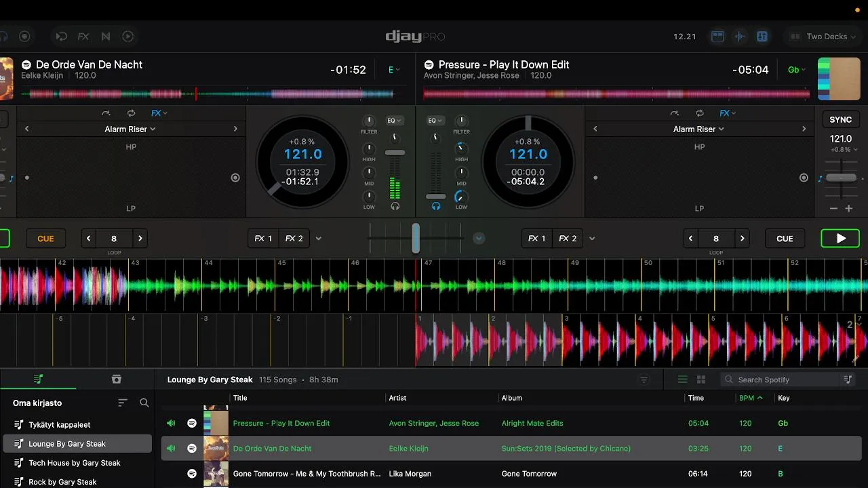Viewport: 868px width, 488px height.
Task: Switch to the playlists library tab
Action: (x=39, y=380)
